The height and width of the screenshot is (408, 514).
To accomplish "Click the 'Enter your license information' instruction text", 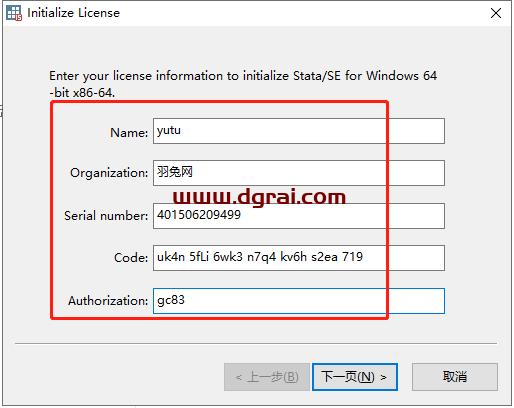I will (243, 84).
